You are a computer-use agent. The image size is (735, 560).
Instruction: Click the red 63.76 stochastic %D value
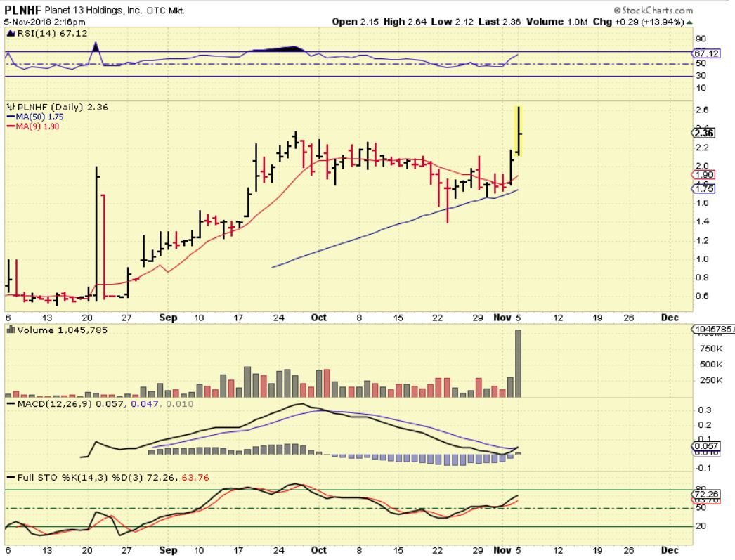point(195,478)
